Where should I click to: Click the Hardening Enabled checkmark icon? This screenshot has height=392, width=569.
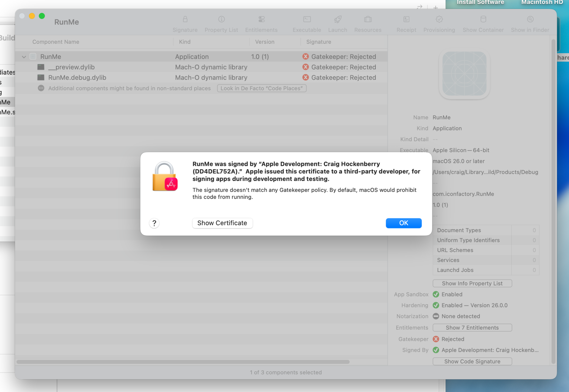coord(436,305)
